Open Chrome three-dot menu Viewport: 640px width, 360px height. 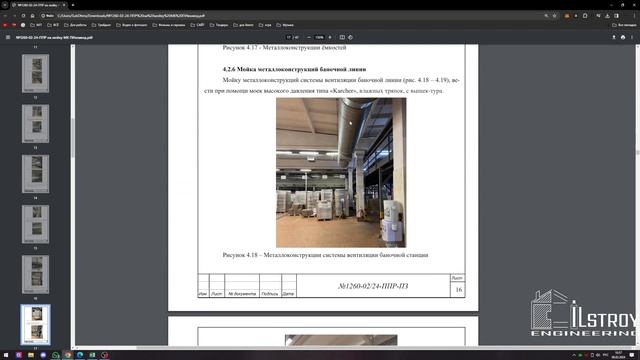[634, 16]
